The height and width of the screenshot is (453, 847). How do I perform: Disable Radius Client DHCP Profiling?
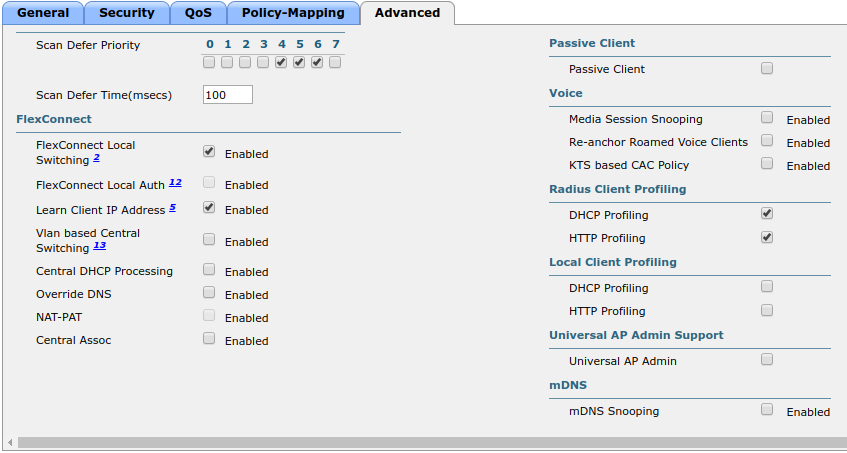click(x=767, y=214)
